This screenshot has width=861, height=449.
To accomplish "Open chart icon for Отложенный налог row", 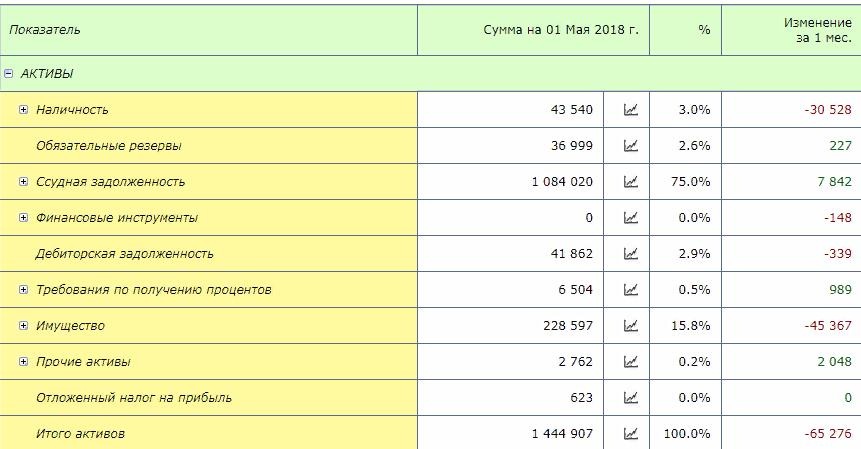I will click(x=631, y=398).
